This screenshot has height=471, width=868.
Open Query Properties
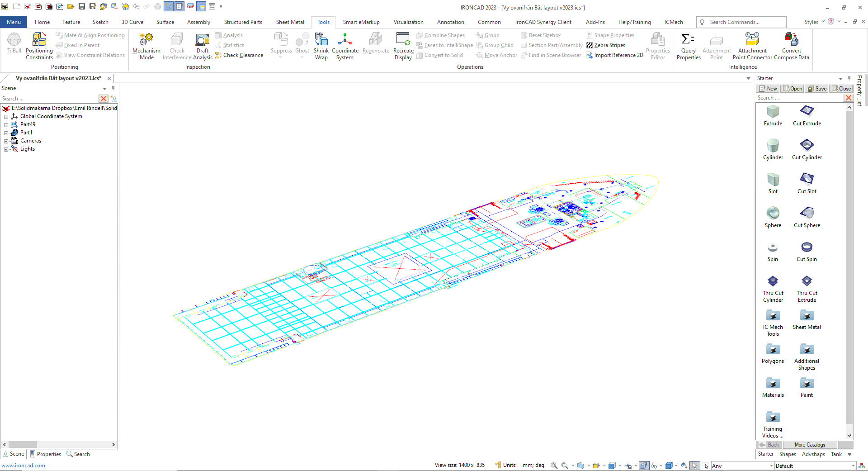[x=689, y=46]
